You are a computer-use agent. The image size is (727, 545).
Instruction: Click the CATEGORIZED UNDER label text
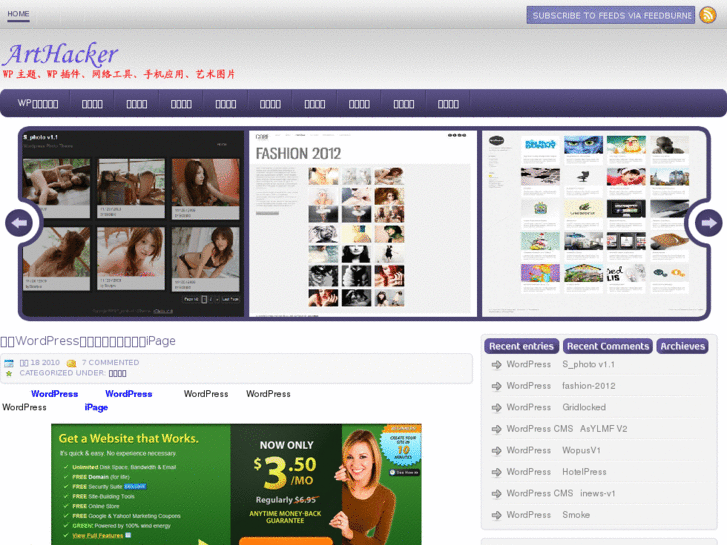pos(63,373)
